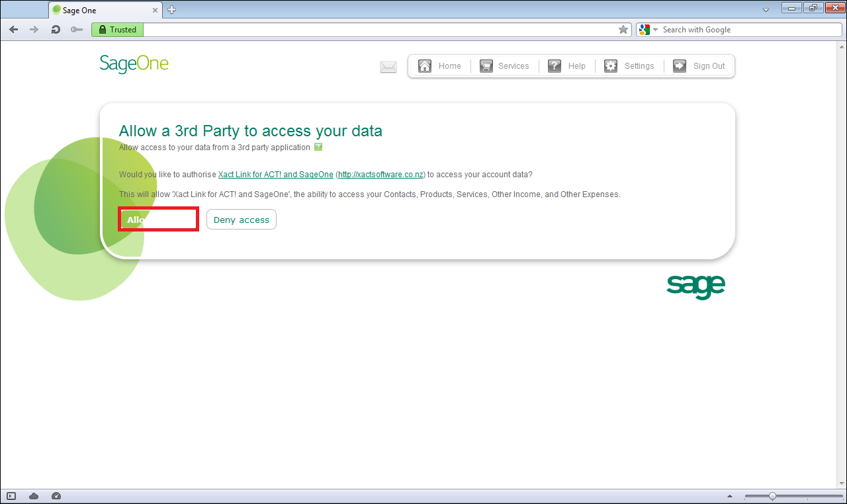Open the Xact Link for ACT! and SageOne link
Viewport: 847px width, 504px height.
[x=276, y=175]
